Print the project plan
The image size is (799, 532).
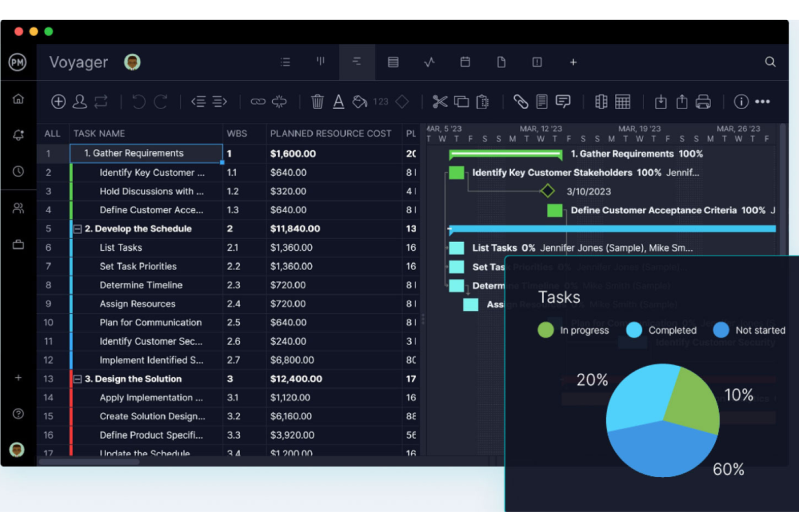pos(703,101)
